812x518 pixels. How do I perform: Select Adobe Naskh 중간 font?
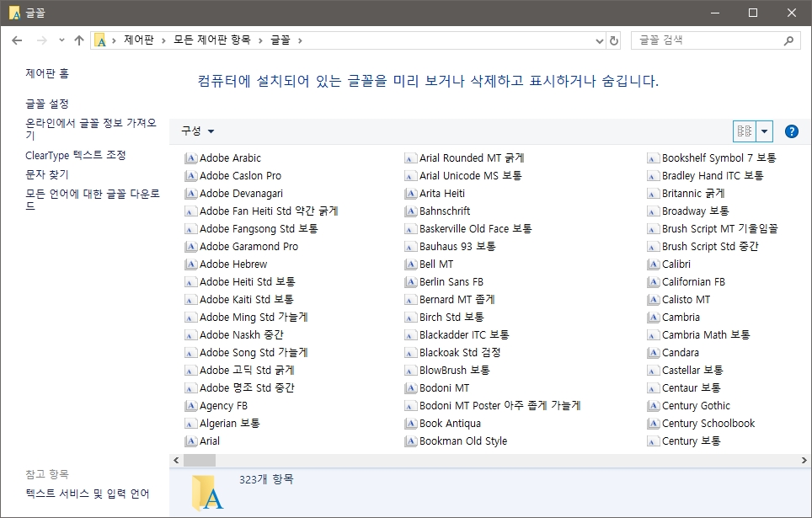[x=234, y=335]
